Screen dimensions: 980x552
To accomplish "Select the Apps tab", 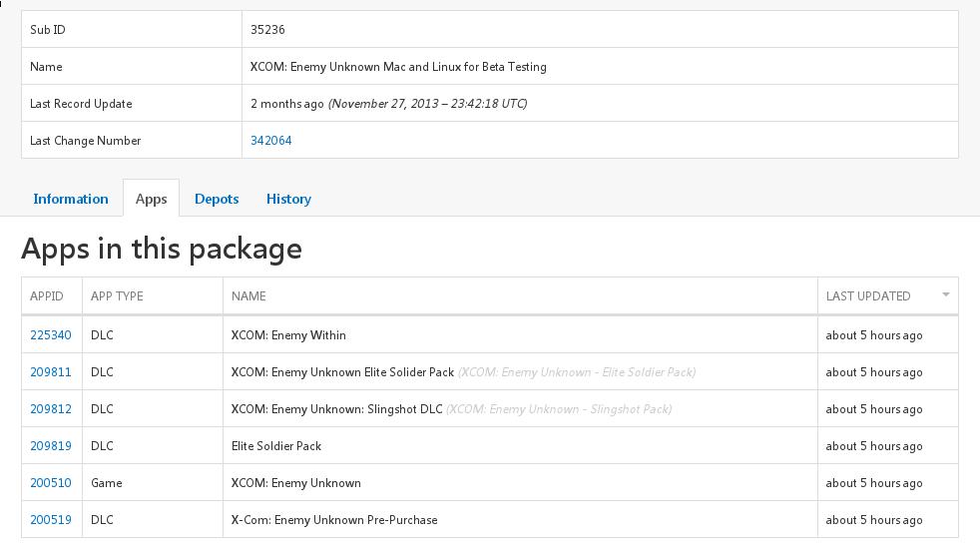I will pos(151,199).
